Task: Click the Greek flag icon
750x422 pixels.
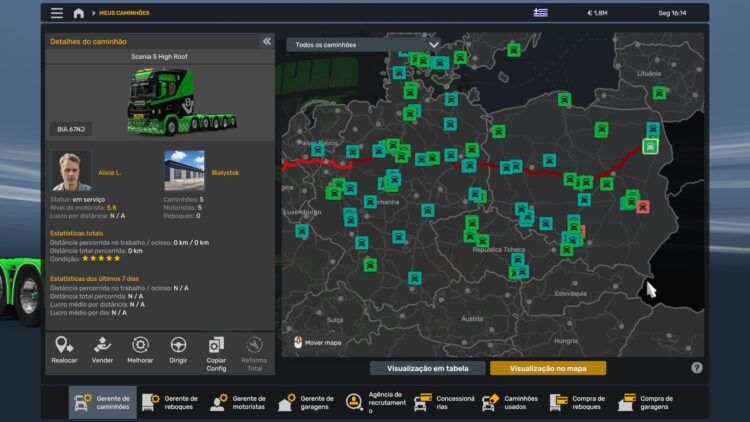Action: coord(540,12)
